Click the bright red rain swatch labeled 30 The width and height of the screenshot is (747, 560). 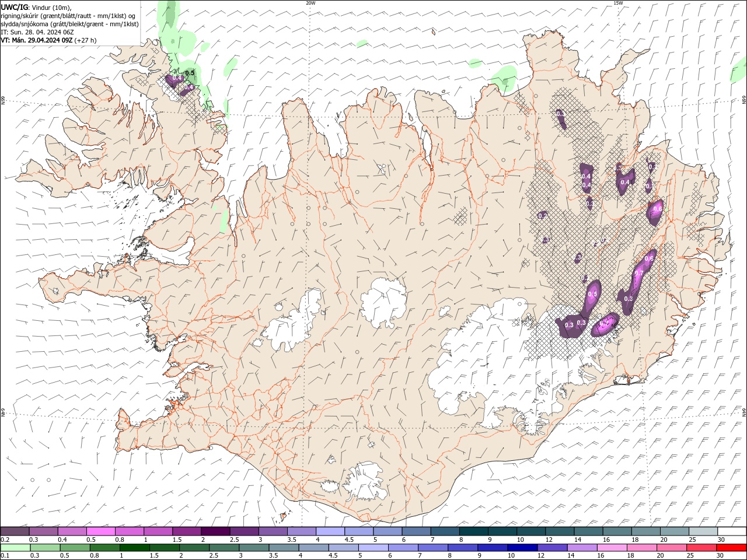[731, 548]
